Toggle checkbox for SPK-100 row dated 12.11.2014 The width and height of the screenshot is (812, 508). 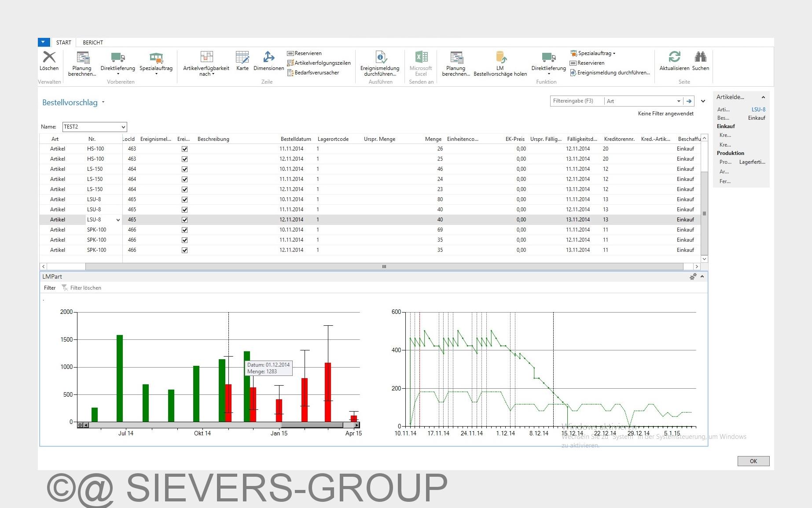(x=185, y=250)
